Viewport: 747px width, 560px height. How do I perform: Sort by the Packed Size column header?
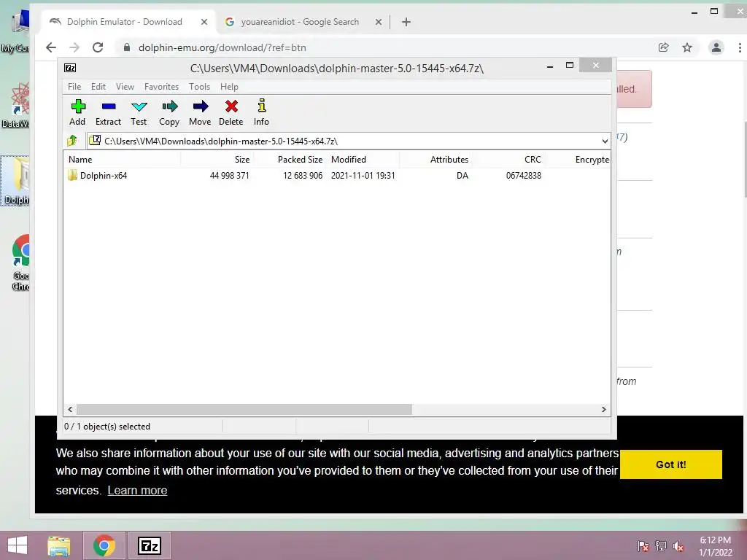[x=290, y=160]
